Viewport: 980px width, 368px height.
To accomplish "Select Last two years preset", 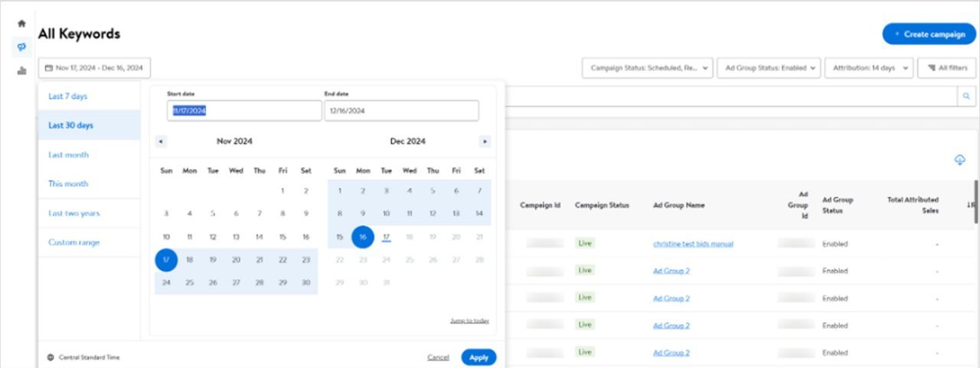I will pyautogui.click(x=89, y=213).
